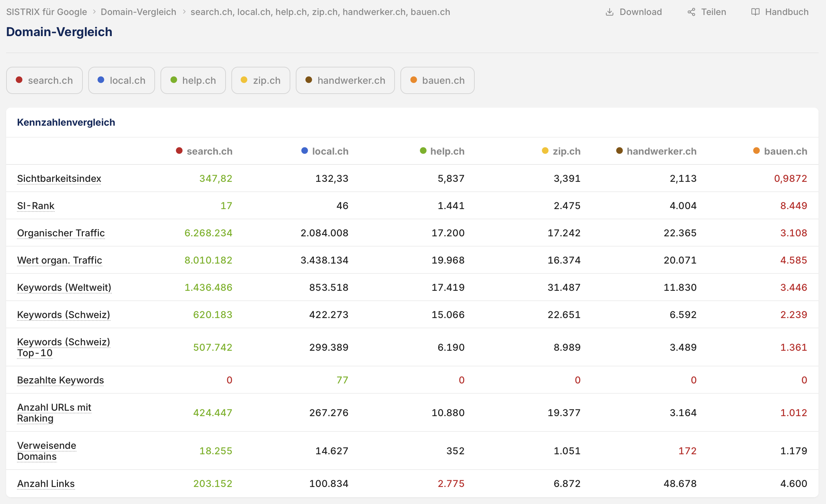Open the Keywords (Schweiz) Top-10 label
Viewport: 826px width, 504px height.
pyautogui.click(x=64, y=347)
